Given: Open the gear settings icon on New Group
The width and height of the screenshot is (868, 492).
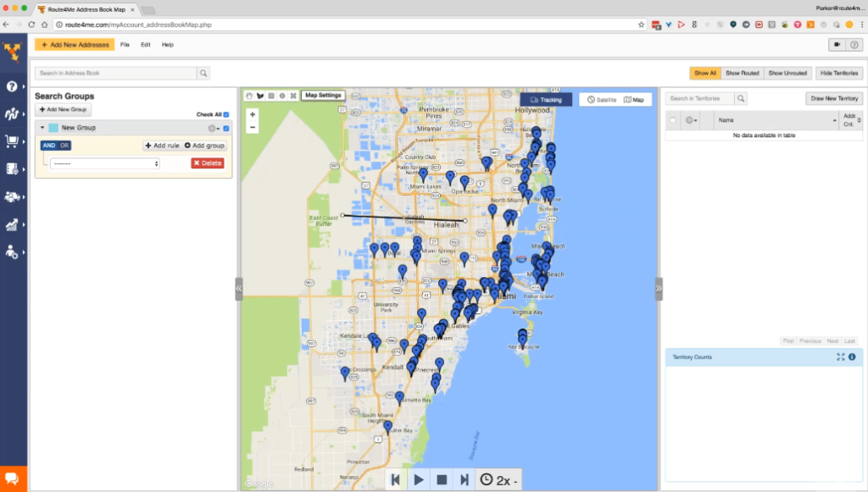Looking at the screenshot, I should pyautogui.click(x=212, y=128).
